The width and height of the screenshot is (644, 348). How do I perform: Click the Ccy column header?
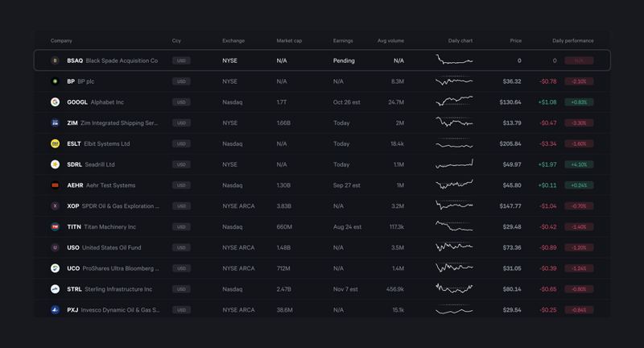(x=176, y=40)
